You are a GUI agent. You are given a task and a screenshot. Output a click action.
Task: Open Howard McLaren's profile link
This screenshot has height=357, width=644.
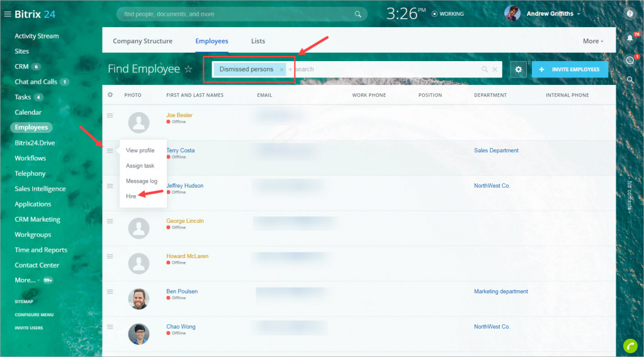pos(188,256)
